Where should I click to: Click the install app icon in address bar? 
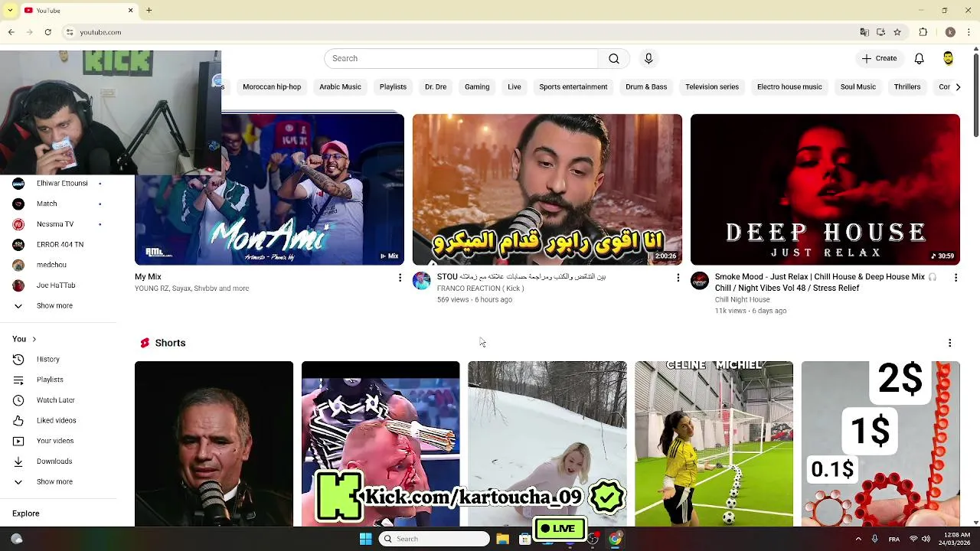click(880, 32)
